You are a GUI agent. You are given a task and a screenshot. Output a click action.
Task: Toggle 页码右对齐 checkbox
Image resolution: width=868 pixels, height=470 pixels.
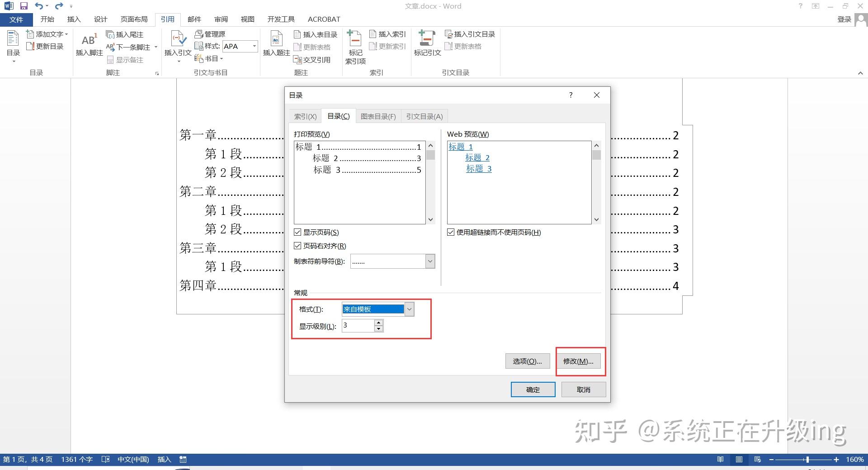[x=297, y=246]
